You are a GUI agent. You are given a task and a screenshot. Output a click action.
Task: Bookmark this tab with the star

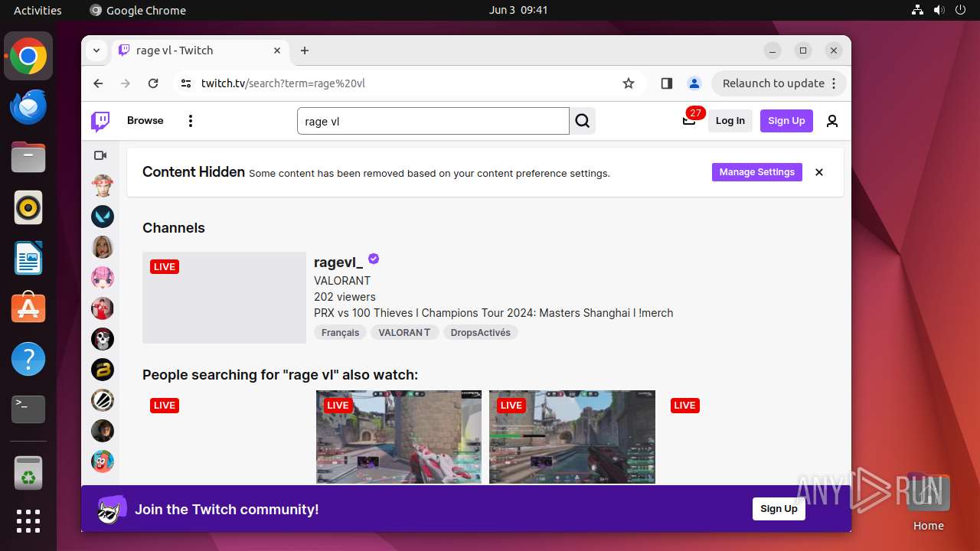pyautogui.click(x=629, y=83)
